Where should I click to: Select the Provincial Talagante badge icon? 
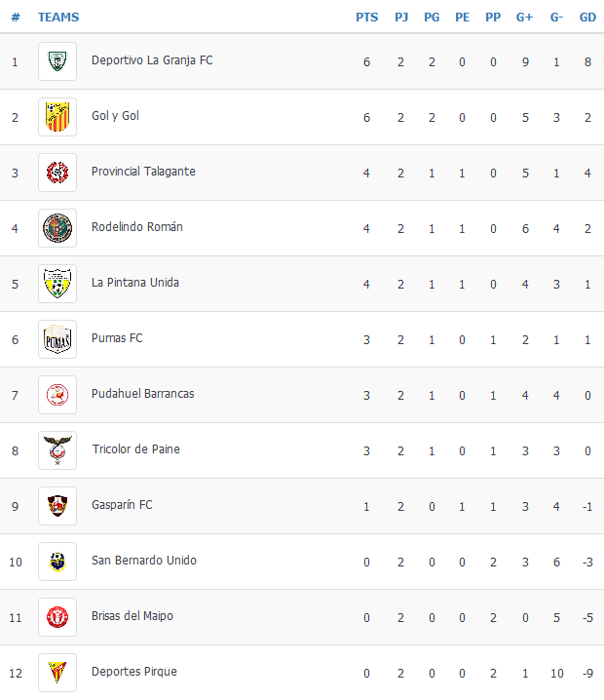coord(57,173)
